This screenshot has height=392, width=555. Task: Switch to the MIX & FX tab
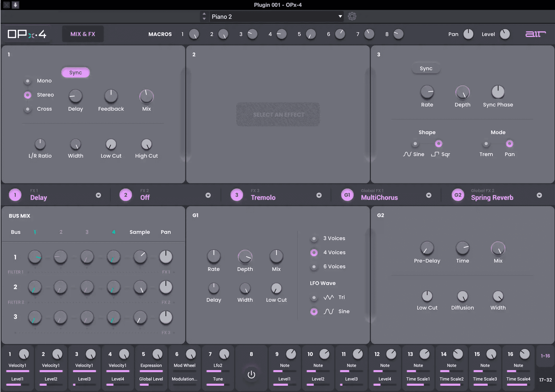pos(83,34)
